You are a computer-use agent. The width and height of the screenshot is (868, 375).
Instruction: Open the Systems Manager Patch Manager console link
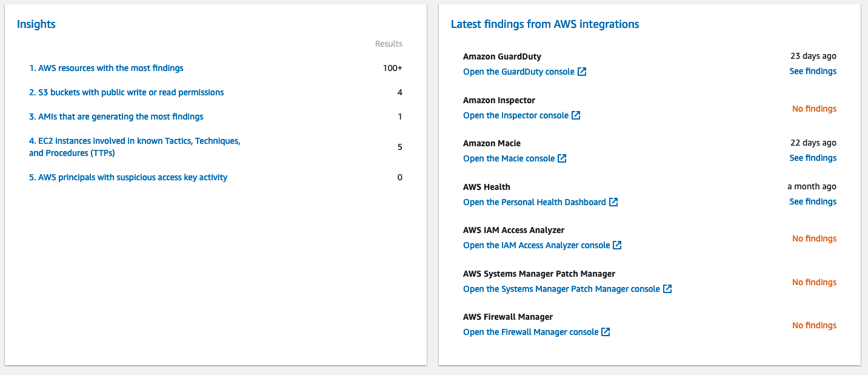click(561, 289)
